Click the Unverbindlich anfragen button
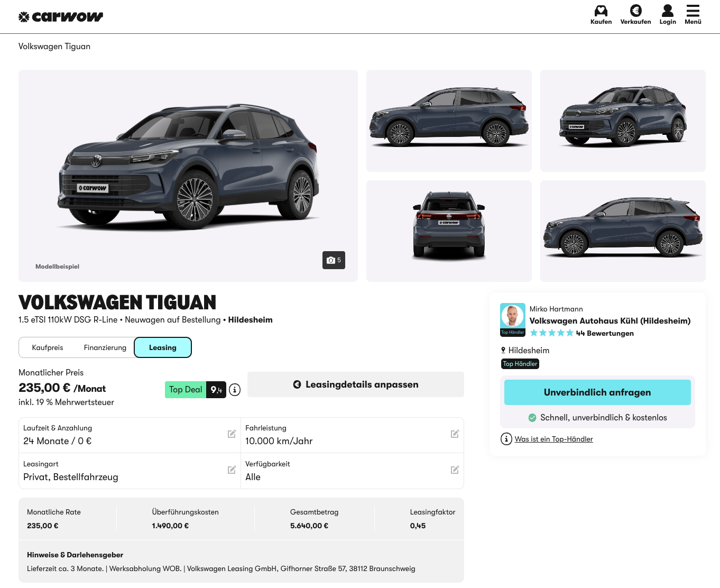The image size is (720, 588). (597, 392)
